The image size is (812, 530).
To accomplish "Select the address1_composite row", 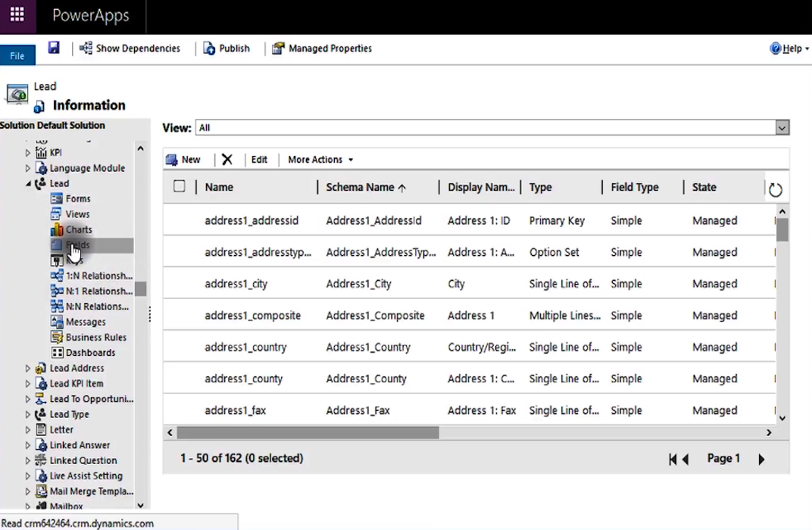I will coord(469,315).
